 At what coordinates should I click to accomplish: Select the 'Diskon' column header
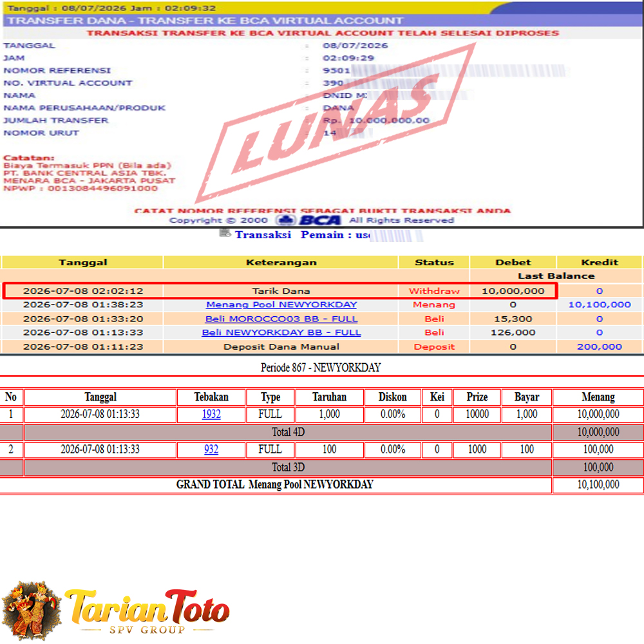click(x=392, y=397)
